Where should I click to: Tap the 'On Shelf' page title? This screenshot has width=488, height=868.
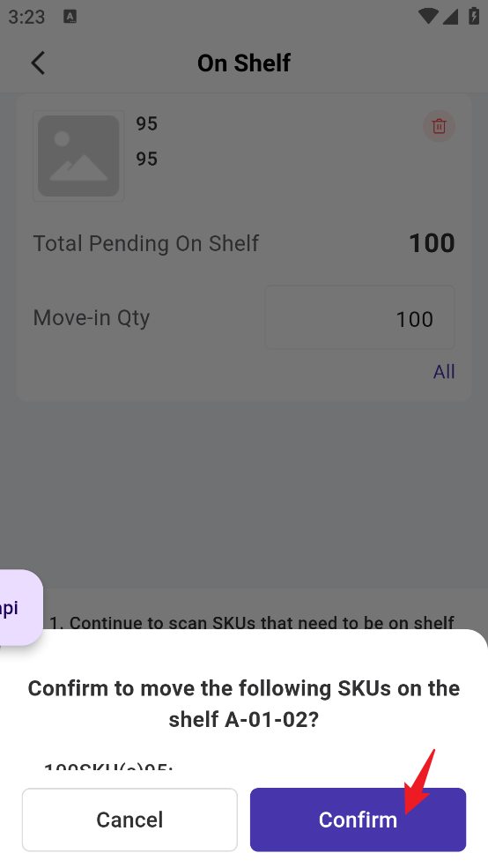244,63
